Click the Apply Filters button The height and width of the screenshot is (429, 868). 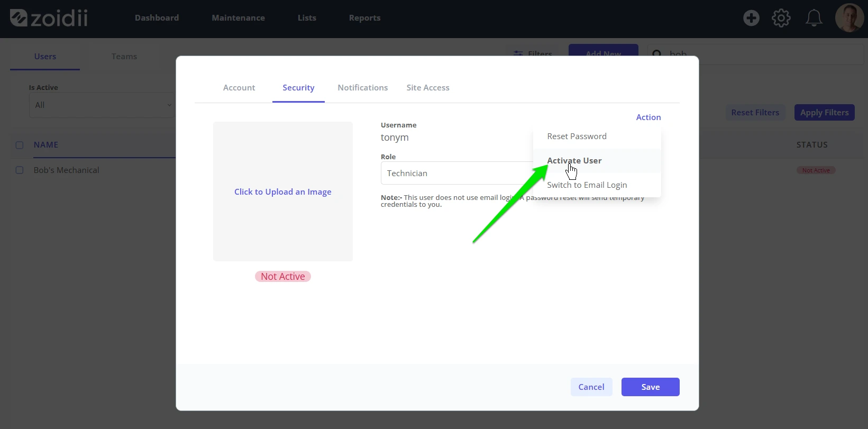click(824, 113)
